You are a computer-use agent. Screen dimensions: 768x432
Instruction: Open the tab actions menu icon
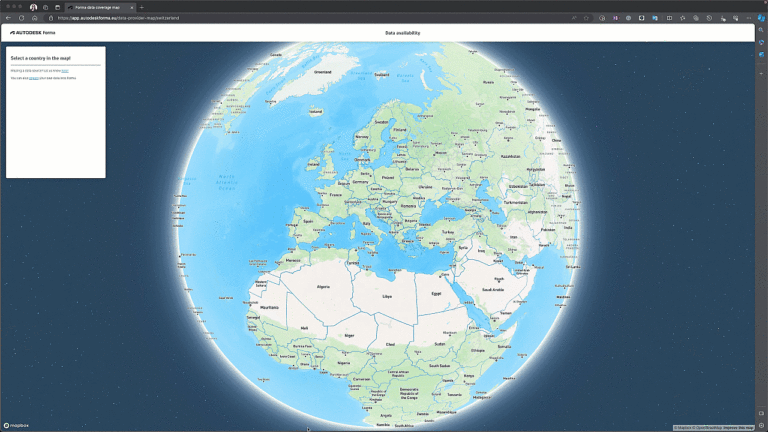pos(57,7)
